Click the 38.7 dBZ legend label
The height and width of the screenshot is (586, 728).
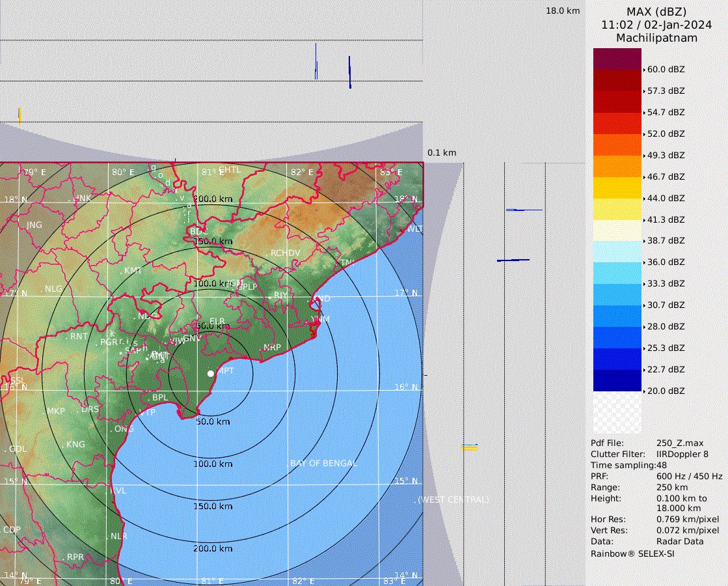pos(666,241)
